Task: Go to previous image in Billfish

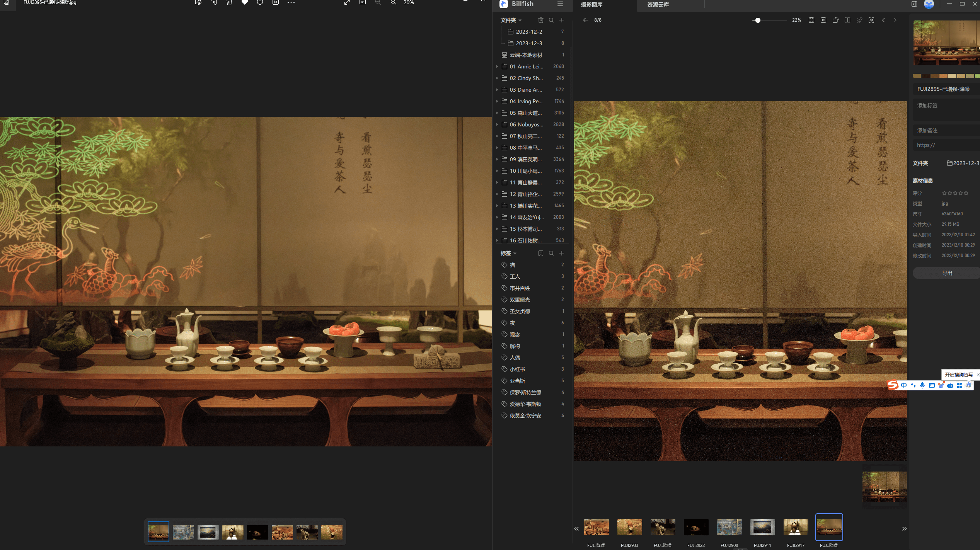Action: 883,20
